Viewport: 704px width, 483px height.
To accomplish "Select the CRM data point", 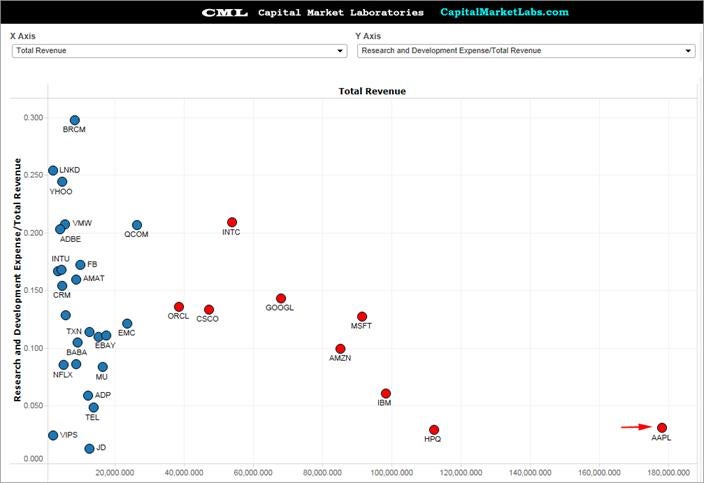I will point(62,286).
